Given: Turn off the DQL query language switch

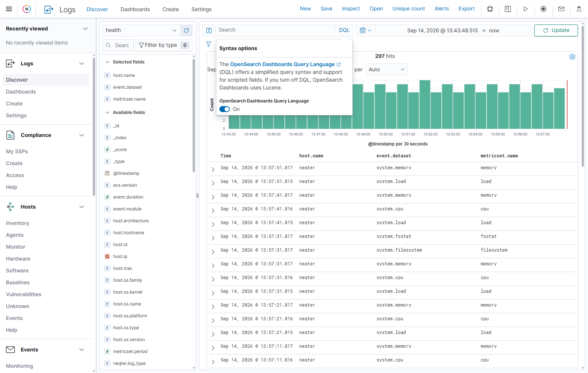Looking at the screenshot, I should click(x=225, y=109).
